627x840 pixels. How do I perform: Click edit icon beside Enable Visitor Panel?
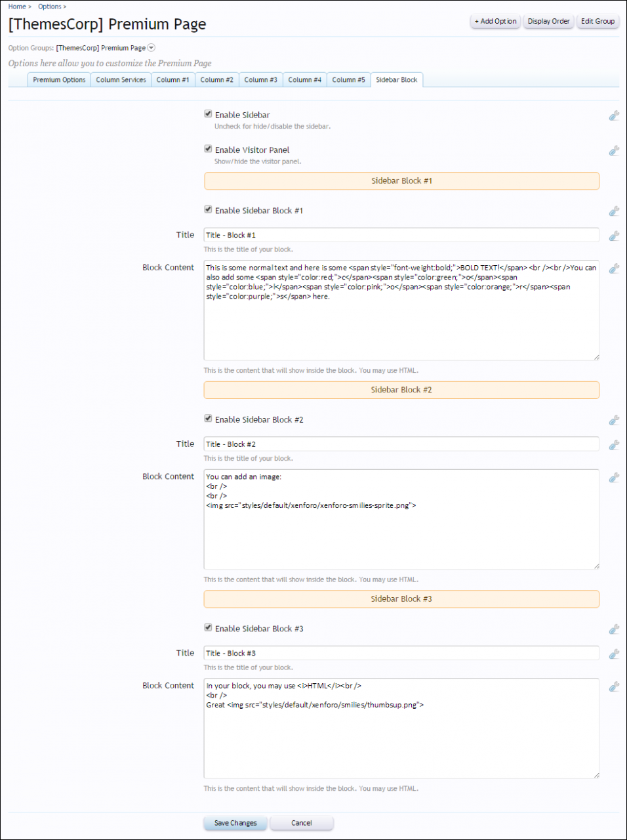[x=614, y=150]
